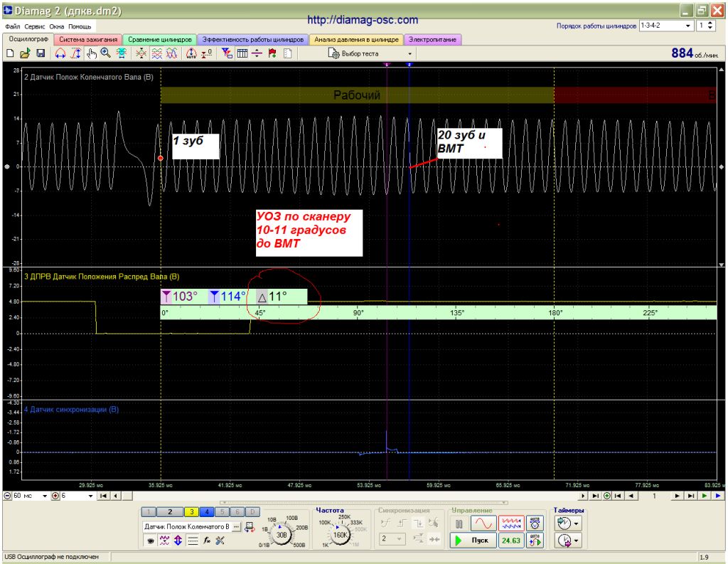Toggle the grid table toolbar icon
The width and height of the screenshot is (728, 564).
click(x=242, y=53)
